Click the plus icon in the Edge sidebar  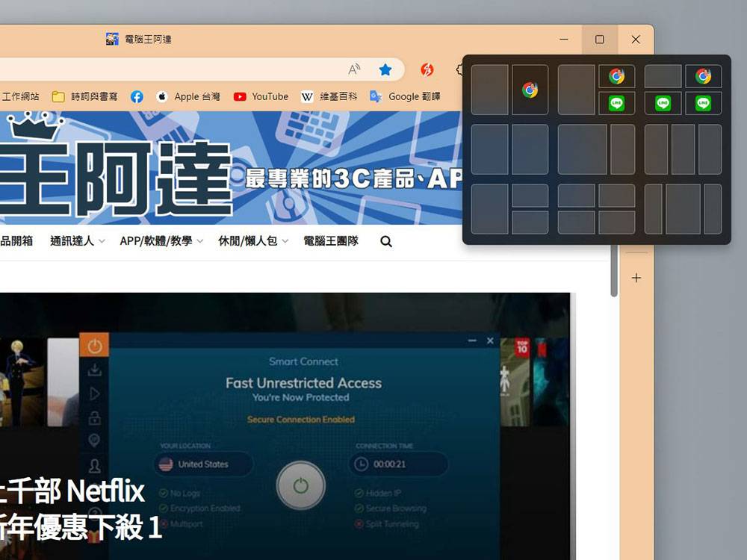(636, 278)
